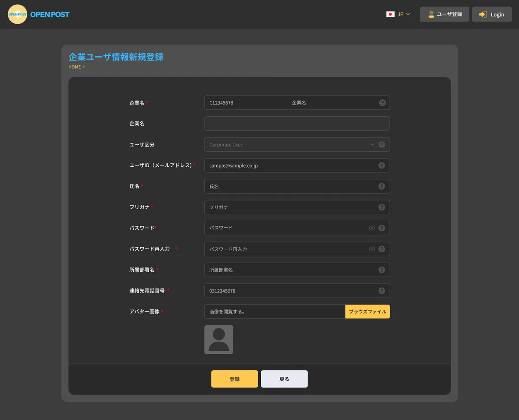The image size is (519, 420).
Task: Click help icon for ユーザID email field
Action: [x=382, y=165]
